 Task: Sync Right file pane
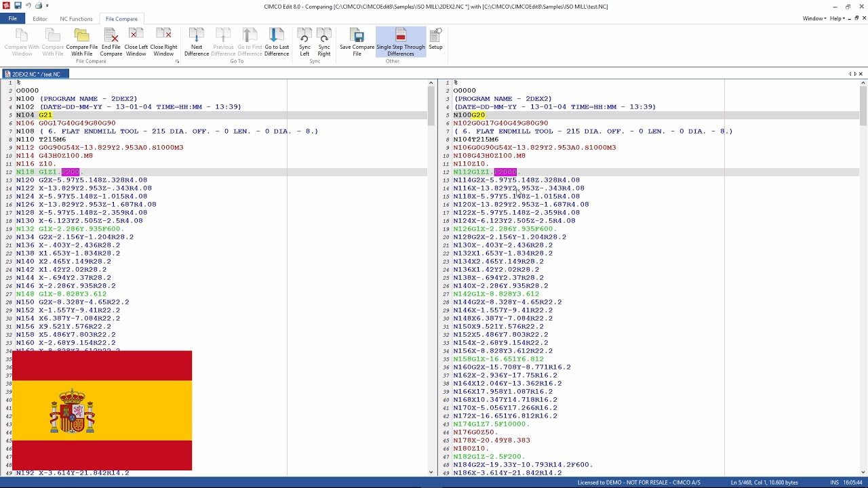[324, 43]
